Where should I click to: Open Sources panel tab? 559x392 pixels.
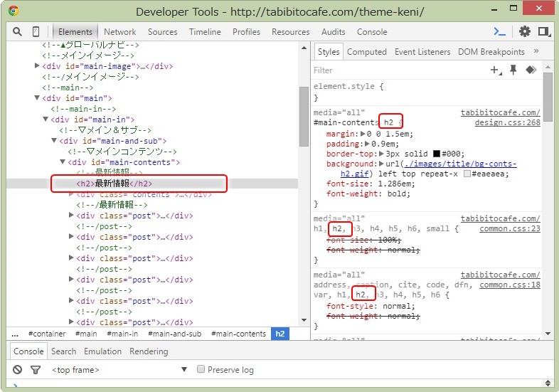pyautogui.click(x=163, y=32)
